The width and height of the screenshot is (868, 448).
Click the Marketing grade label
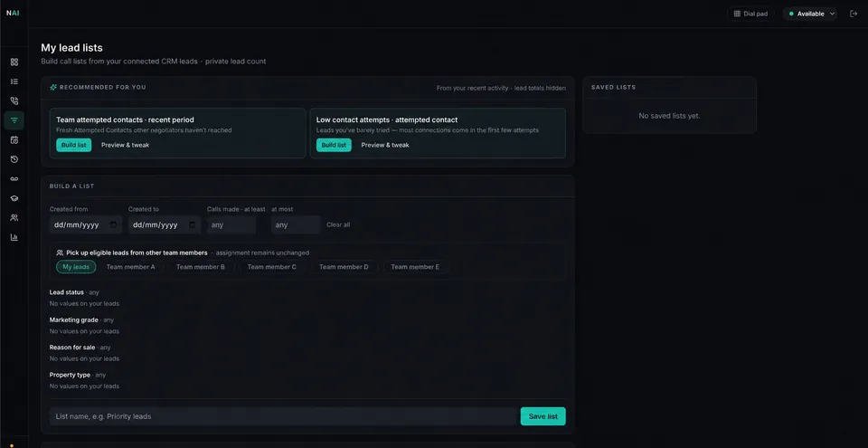(73, 319)
